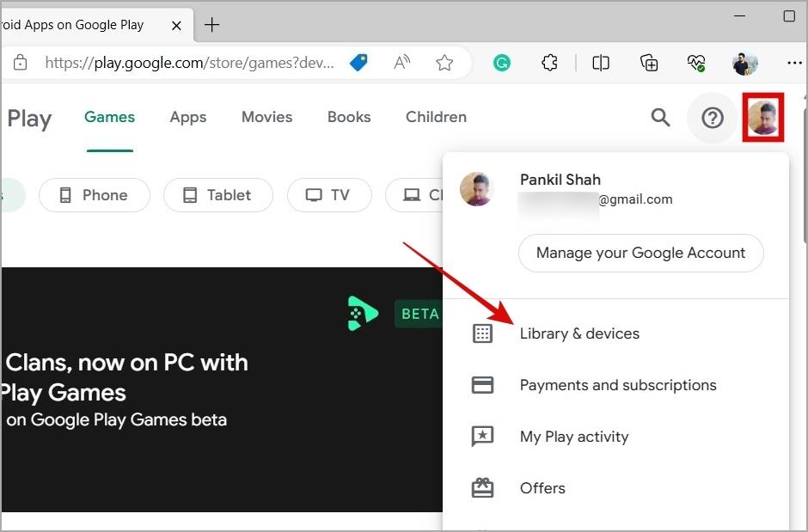Maximize the browser window
The image size is (808, 532).
click(x=789, y=16)
